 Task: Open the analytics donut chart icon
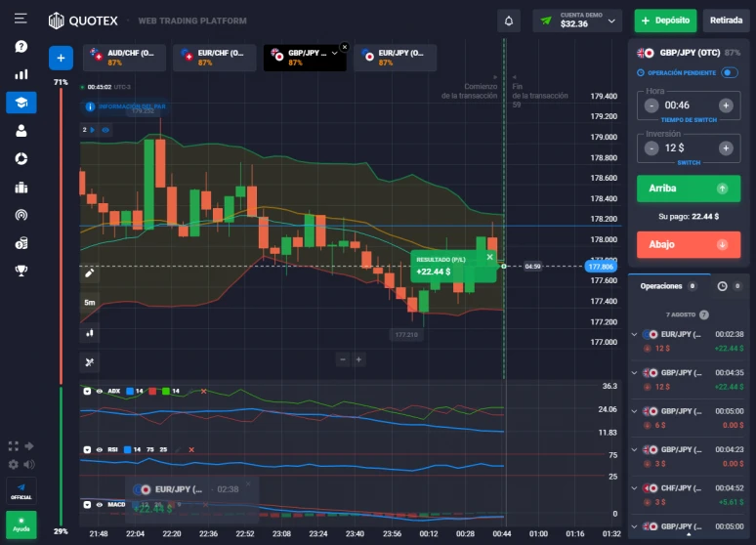(21, 158)
